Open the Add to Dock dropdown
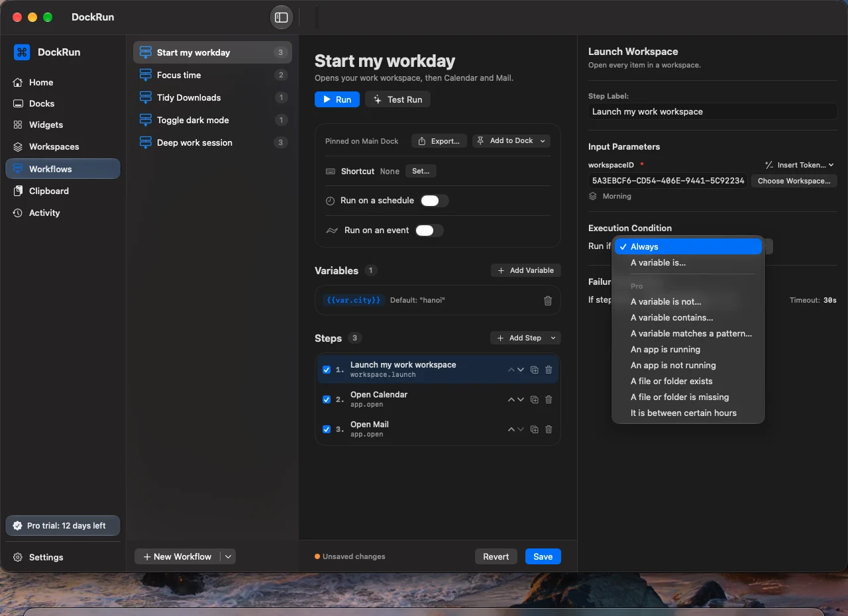This screenshot has height=616, width=848. [x=511, y=141]
